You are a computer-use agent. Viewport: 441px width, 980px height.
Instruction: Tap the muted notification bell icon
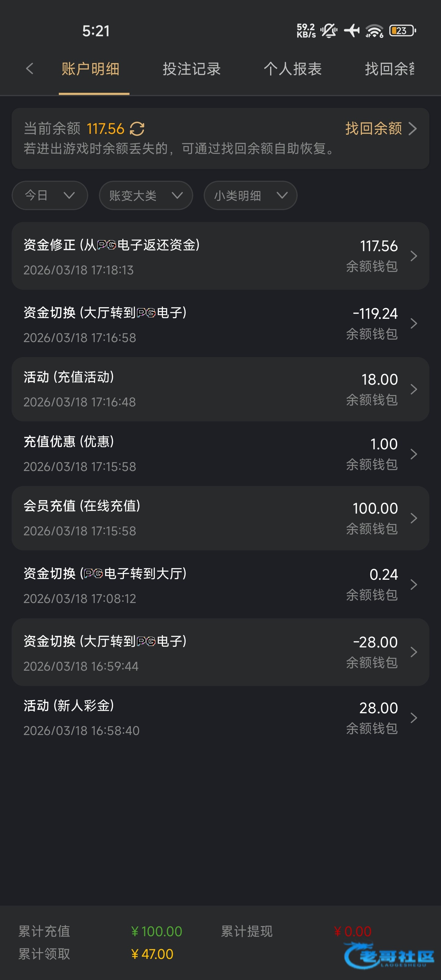[x=329, y=30]
